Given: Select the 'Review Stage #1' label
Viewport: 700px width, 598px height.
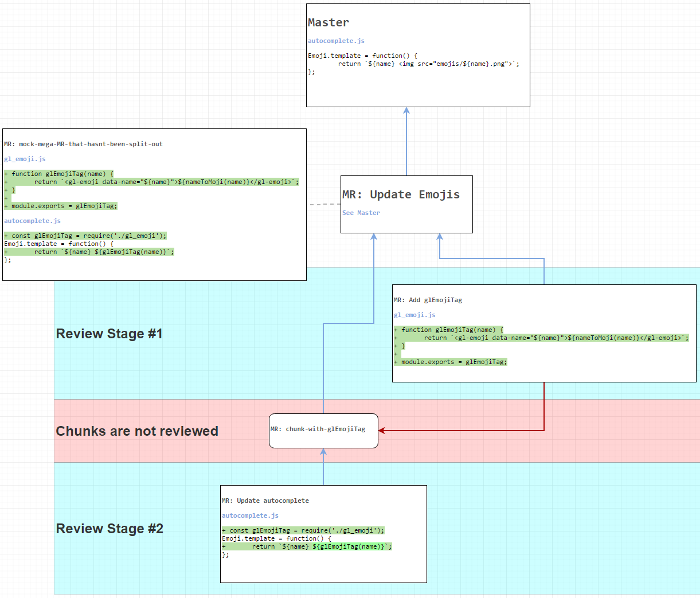Looking at the screenshot, I should tap(109, 334).
